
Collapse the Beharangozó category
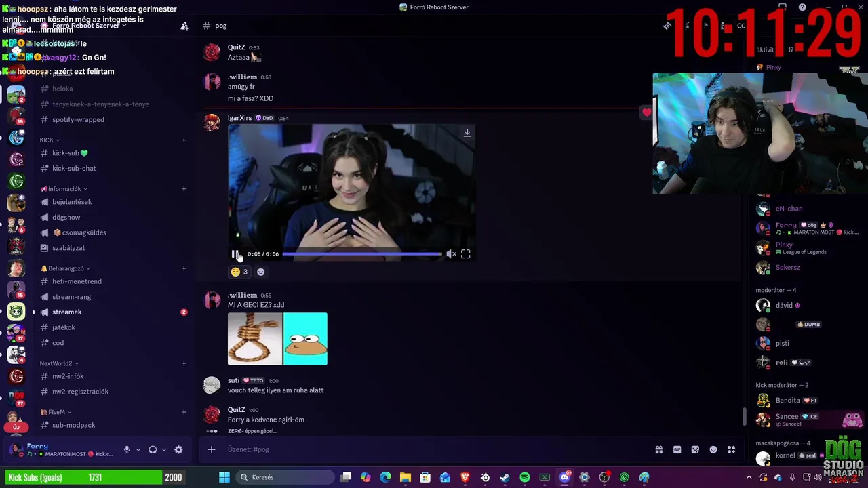click(x=66, y=268)
